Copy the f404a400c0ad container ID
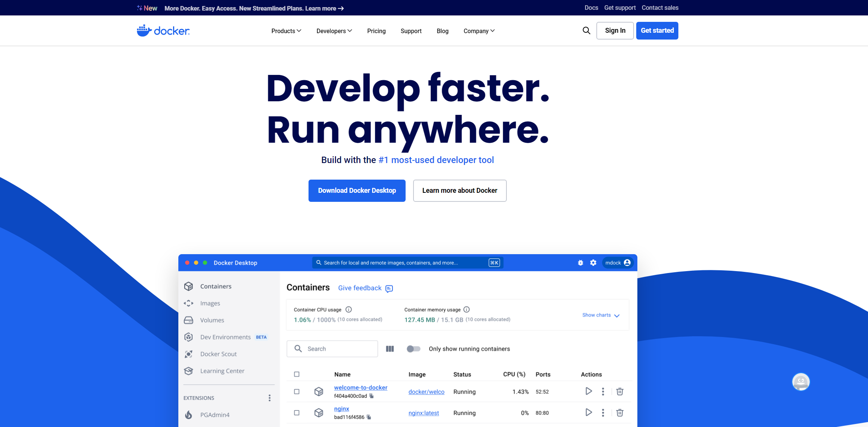This screenshot has width=868, height=427. [x=371, y=396]
